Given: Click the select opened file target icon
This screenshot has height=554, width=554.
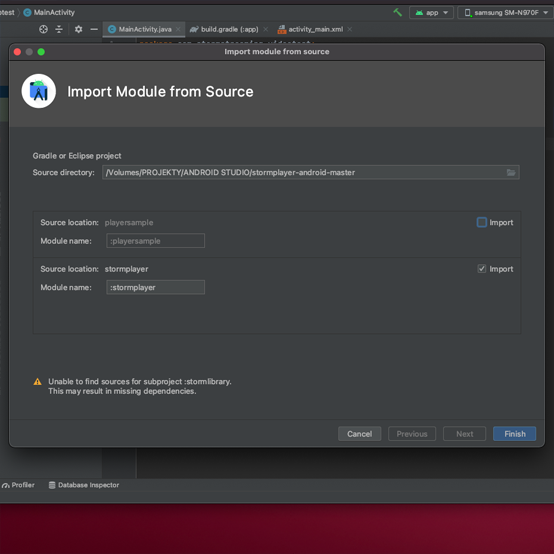Looking at the screenshot, I should 43,29.
